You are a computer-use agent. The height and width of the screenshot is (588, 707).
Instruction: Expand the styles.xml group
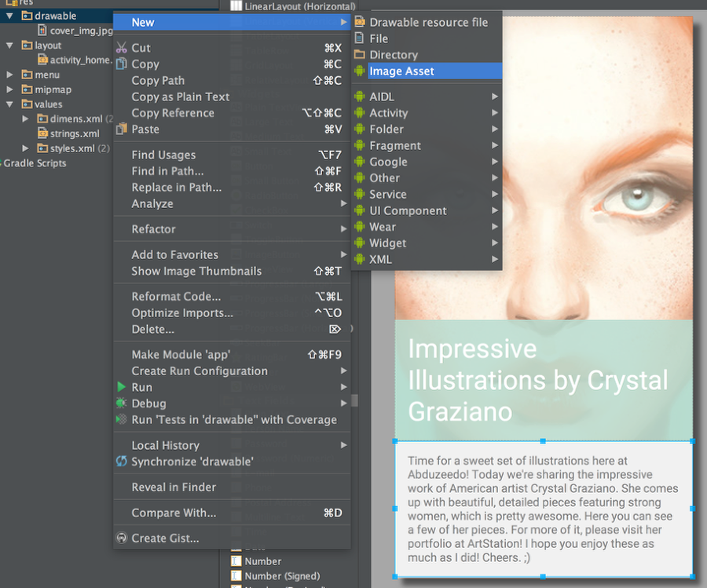coord(25,148)
